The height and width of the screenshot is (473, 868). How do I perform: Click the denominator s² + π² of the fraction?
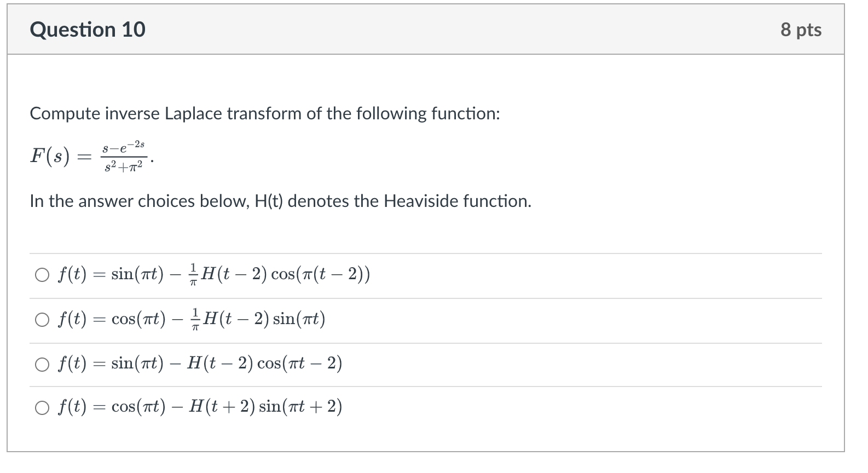tap(124, 166)
